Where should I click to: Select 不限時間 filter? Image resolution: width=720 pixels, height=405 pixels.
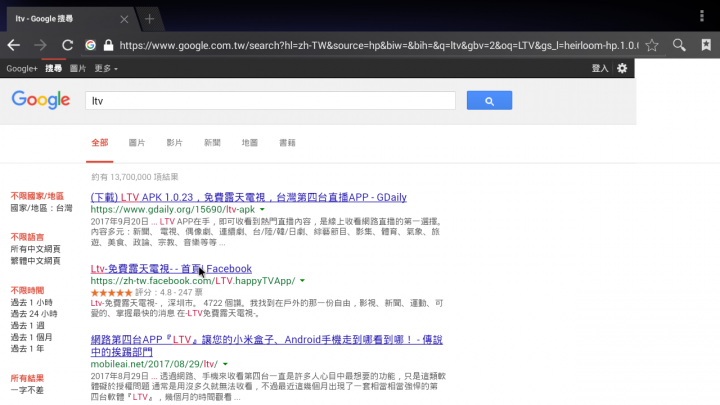click(x=27, y=290)
